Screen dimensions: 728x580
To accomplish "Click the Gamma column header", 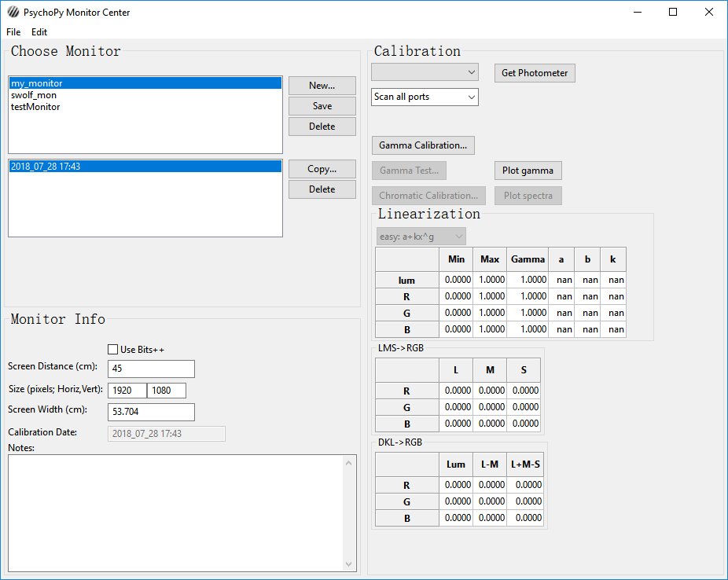I will coord(528,259).
